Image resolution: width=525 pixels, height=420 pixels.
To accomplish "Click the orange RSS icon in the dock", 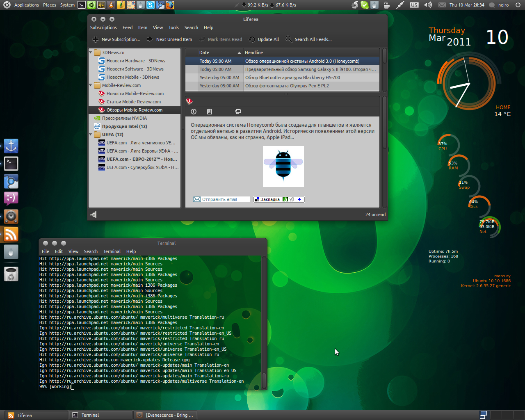I will click(x=11, y=234).
